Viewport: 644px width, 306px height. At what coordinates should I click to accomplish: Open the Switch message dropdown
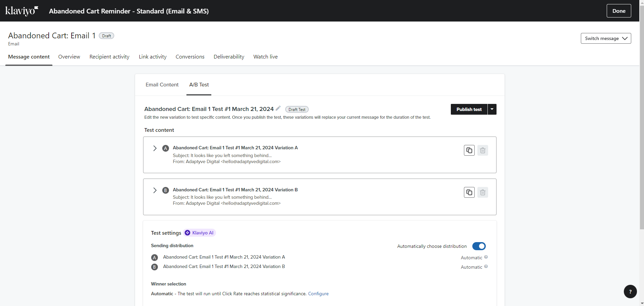pyautogui.click(x=606, y=38)
